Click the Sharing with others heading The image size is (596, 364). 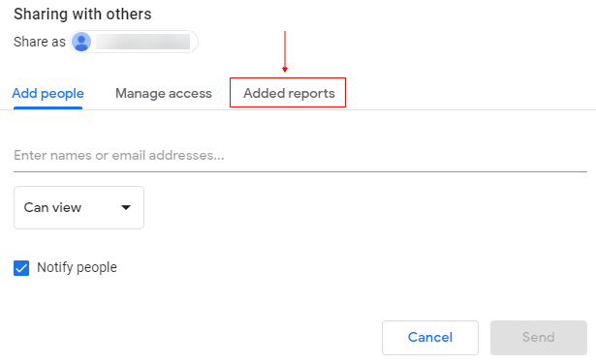tap(82, 15)
